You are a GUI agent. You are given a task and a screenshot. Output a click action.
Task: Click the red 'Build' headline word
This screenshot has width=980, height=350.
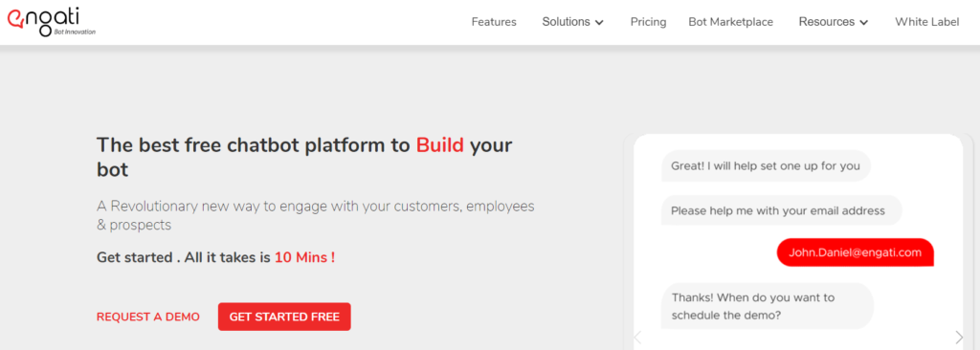click(440, 145)
